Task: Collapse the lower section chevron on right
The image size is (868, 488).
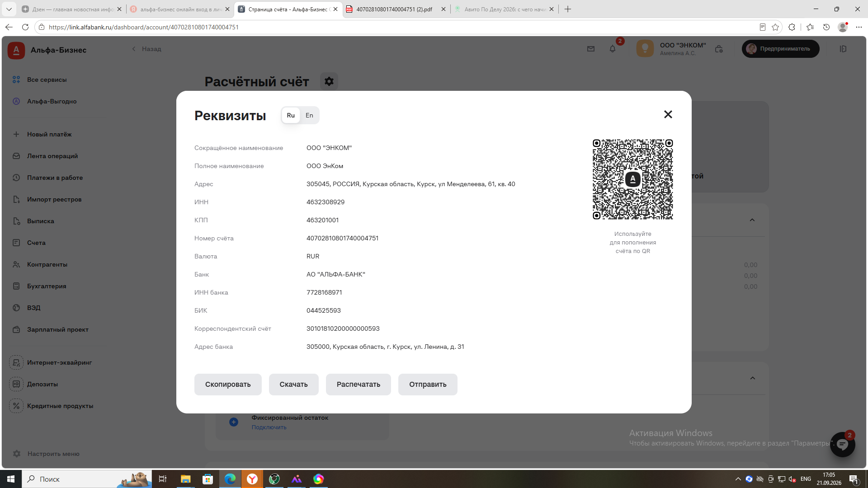Action: (x=753, y=378)
